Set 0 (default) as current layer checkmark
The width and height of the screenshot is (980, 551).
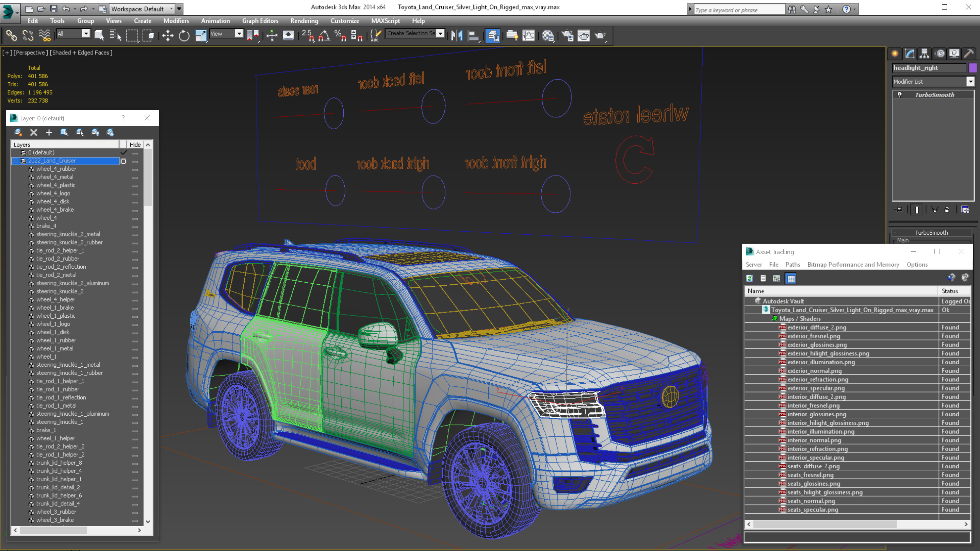click(x=123, y=152)
